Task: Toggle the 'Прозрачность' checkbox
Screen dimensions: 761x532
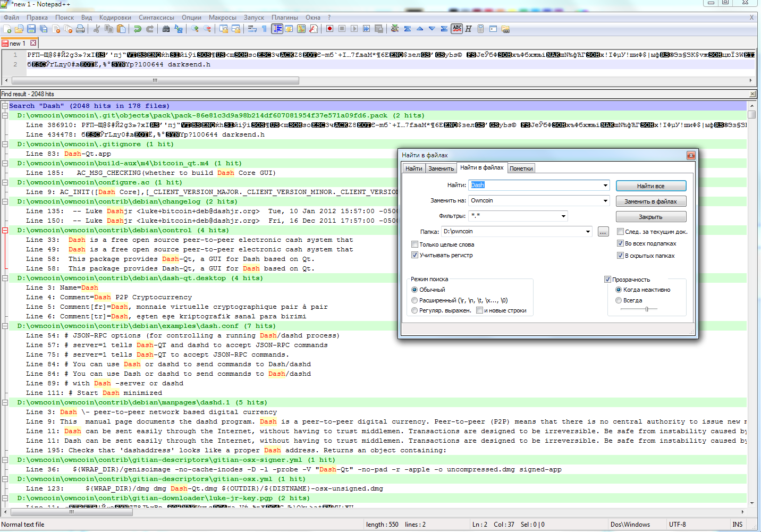Action: click(607, 280)
